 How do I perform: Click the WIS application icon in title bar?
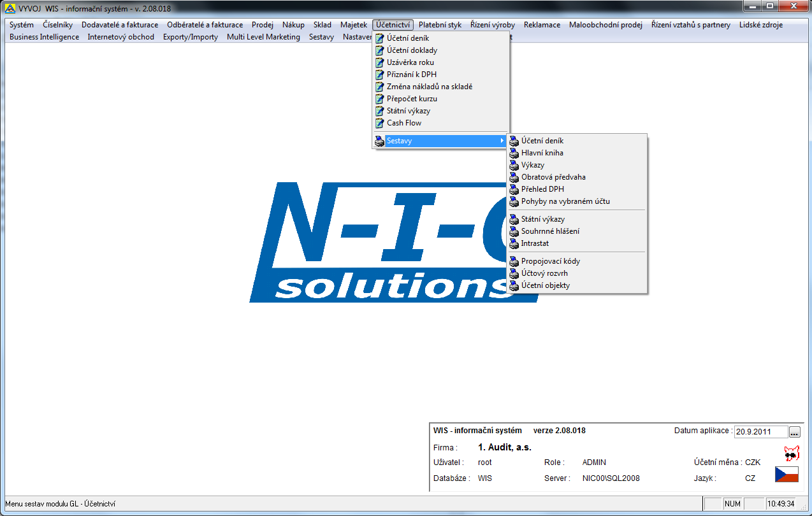point(10,10)
